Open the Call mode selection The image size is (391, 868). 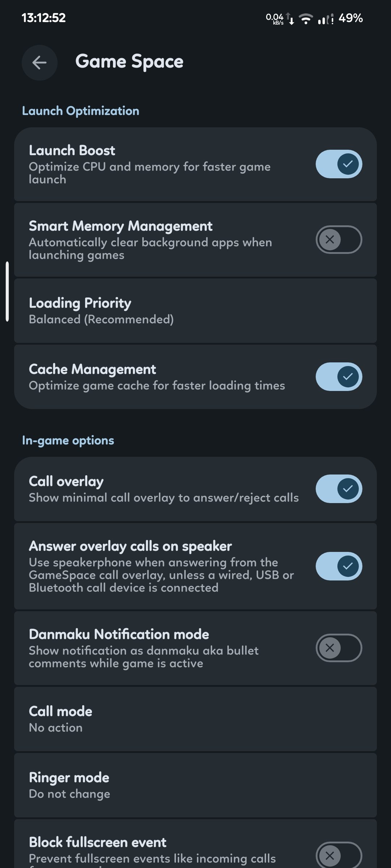(x=195, y=719)
